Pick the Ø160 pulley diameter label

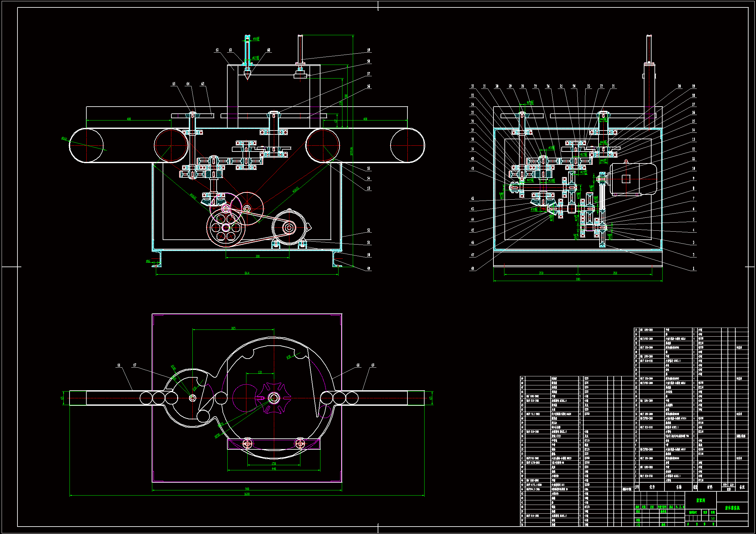tap(64, 139)
